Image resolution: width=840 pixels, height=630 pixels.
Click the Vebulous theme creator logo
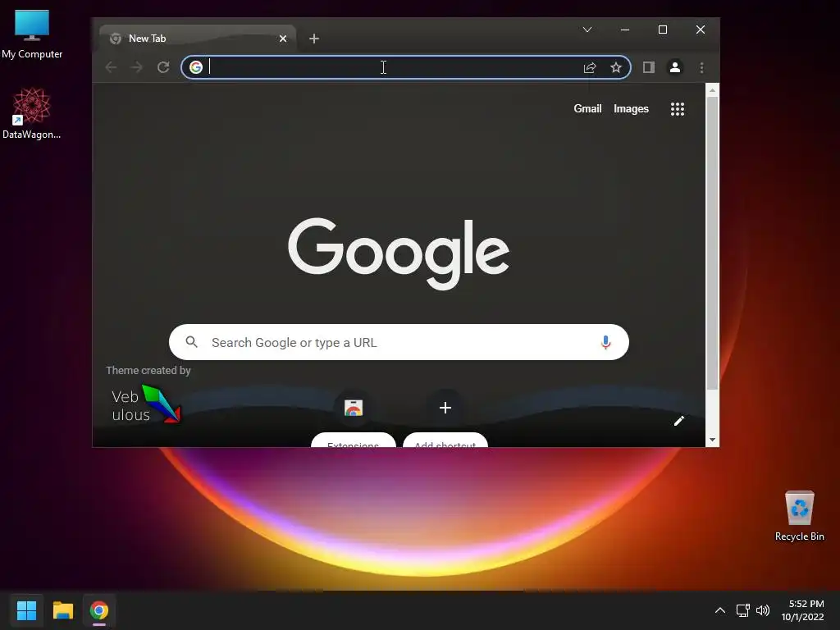(146, 404)
